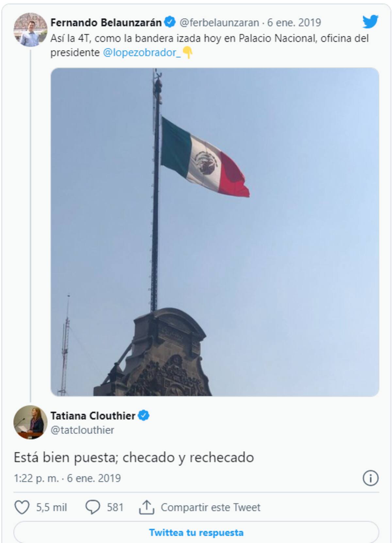Open Tatiana Clouthier's profile picture
392x543 pixels.
pos(30,422)
